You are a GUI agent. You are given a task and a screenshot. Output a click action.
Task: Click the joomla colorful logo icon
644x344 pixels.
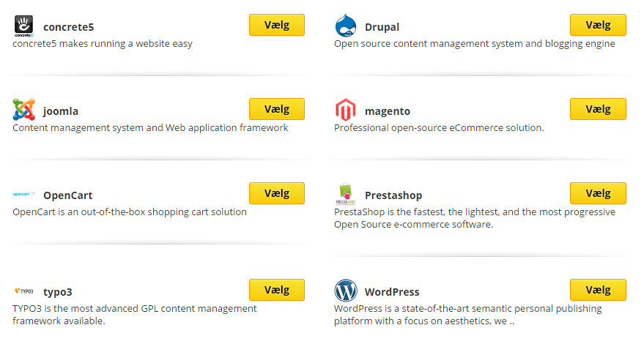[x=24, y=110]
